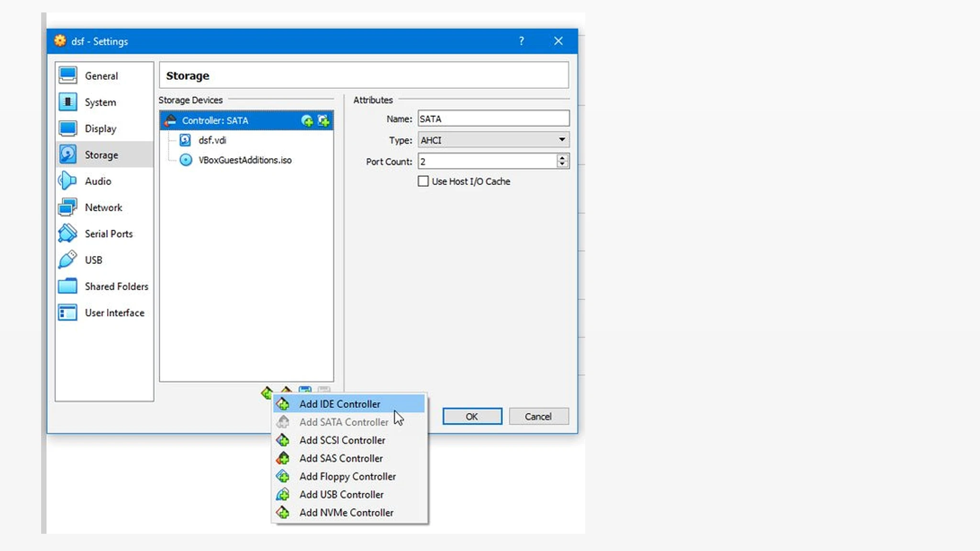The height and width of the screenshot is (551, 980).
Task: Choose Add SAS Controller from menu
Action: coord(349,458)
